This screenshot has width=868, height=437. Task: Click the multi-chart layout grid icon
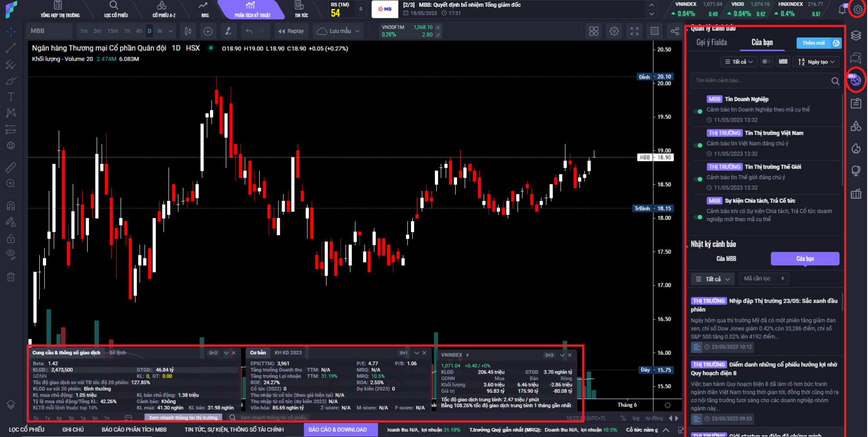[594, 31]
